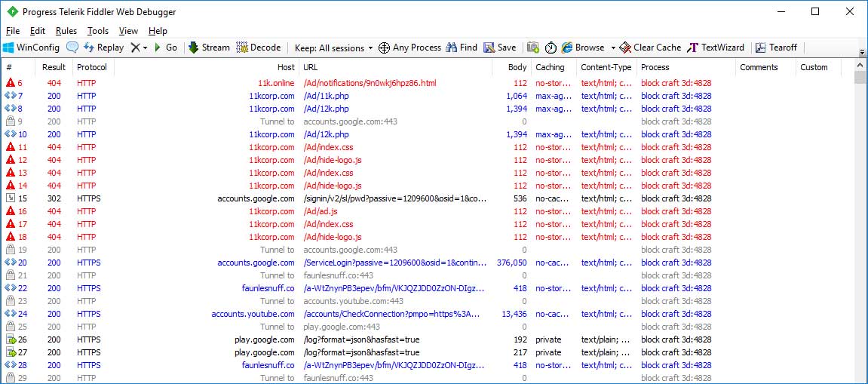Save the sessions
868x384 pixels.
tap(500, 48)
